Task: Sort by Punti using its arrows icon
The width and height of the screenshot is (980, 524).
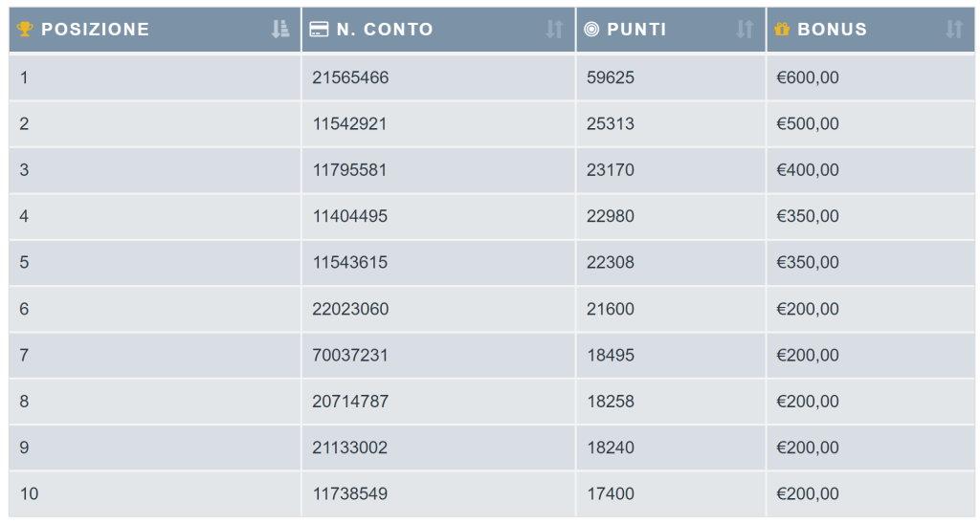Action: (745, 29)
